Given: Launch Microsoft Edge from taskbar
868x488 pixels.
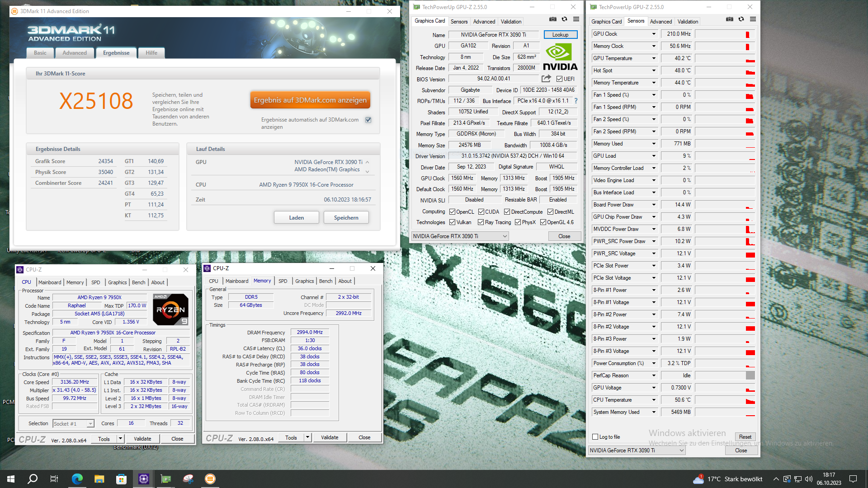Looking at the screenshot, I should pos(77,479).
